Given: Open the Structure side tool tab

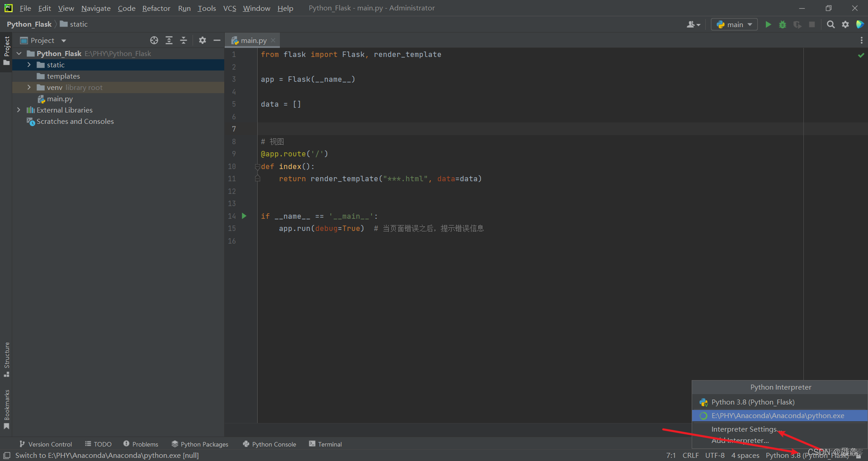Looking at the screenshot, I should pyautogui.click(x=6, y=360).
